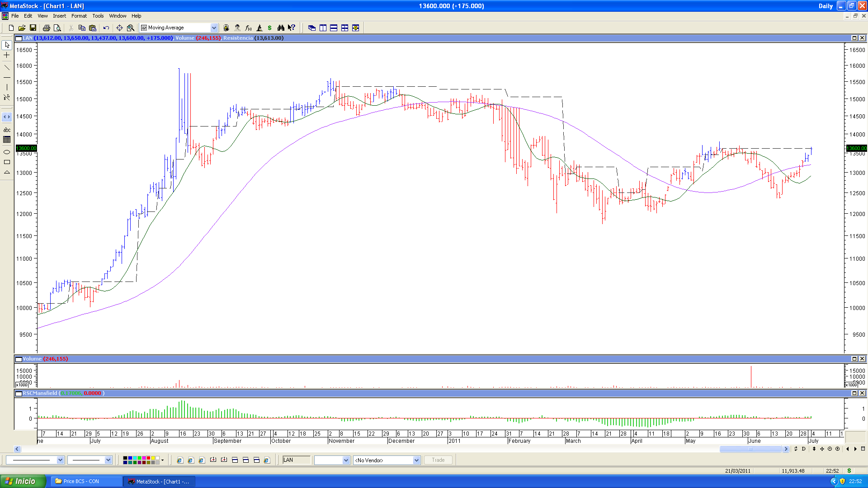The width and height of the screenshot is (868, 488).
Task: Click the Trade button
Action: 438,460
